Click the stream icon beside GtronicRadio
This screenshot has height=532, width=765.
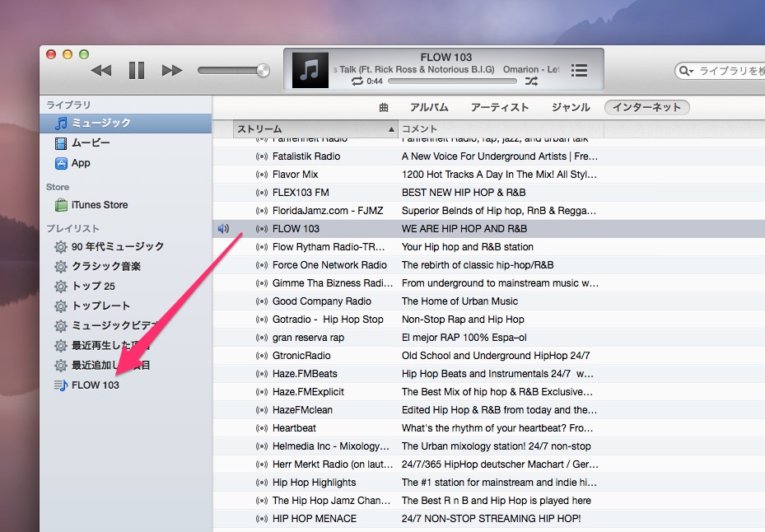(262, 356)
